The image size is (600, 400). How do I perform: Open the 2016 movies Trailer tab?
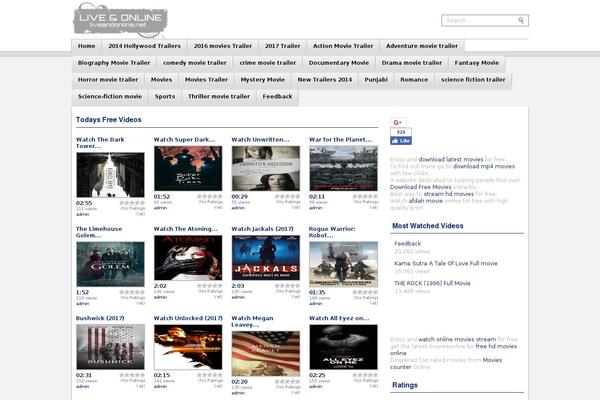(223, 46)
